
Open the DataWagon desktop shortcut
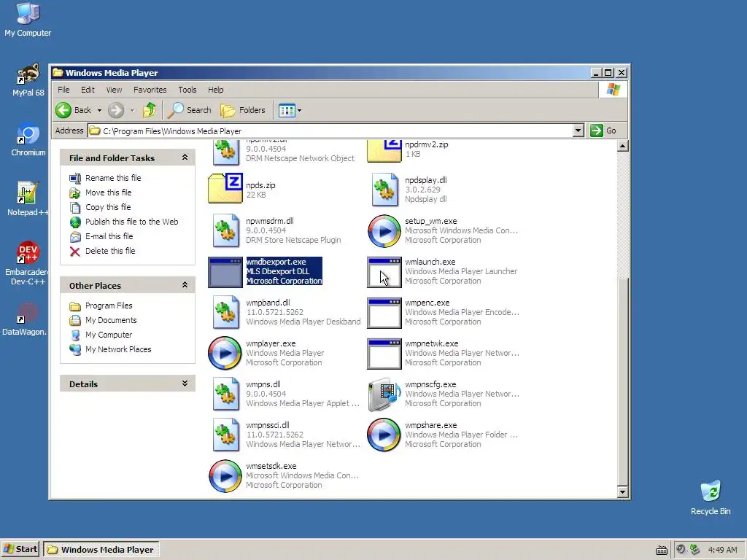25,319
